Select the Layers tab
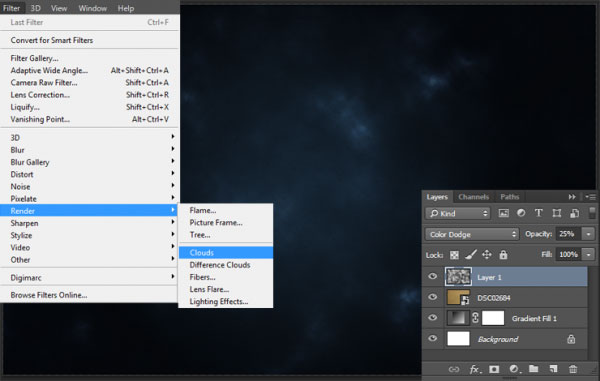600x381 pixels. click(437, 197)
